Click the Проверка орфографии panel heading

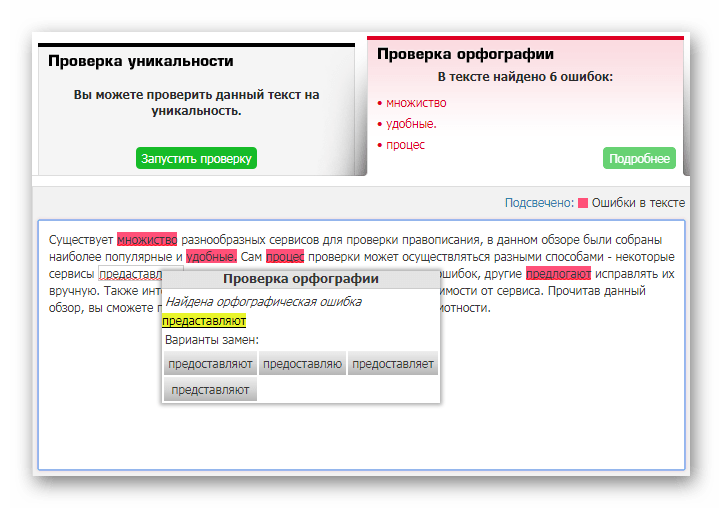pos(466,54)
